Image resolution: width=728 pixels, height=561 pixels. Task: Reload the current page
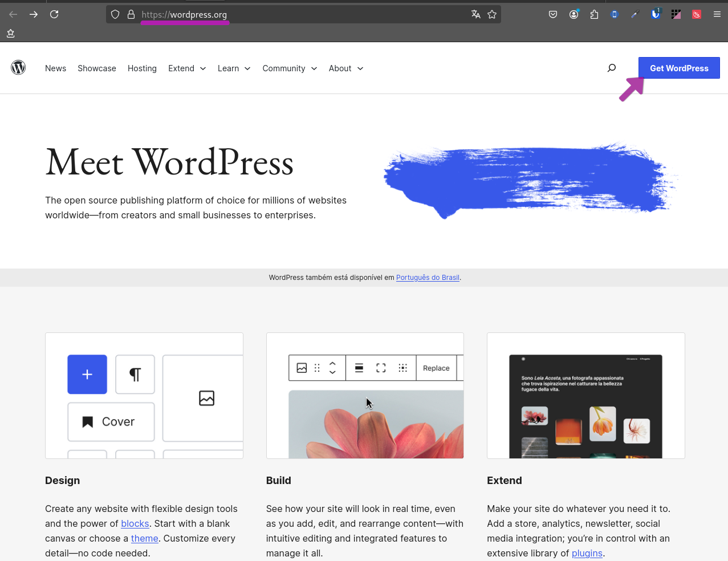point(54,14)
